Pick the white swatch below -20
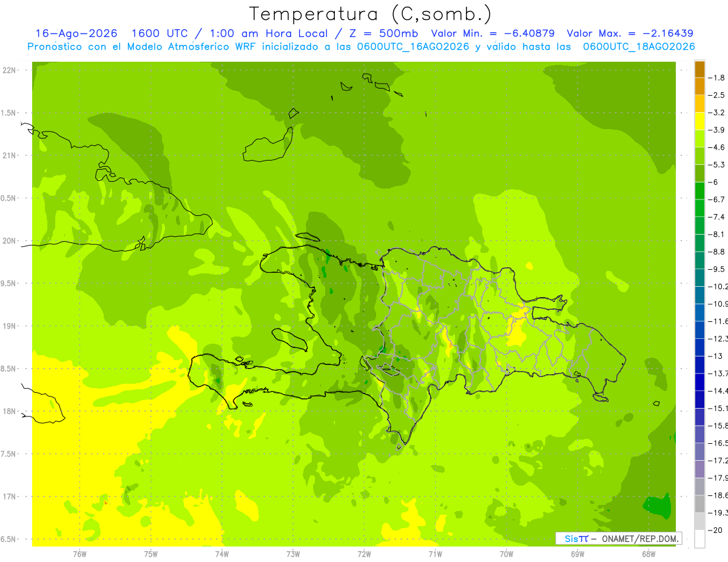This screenshot has width=728, height=562. tap(699, 538)
